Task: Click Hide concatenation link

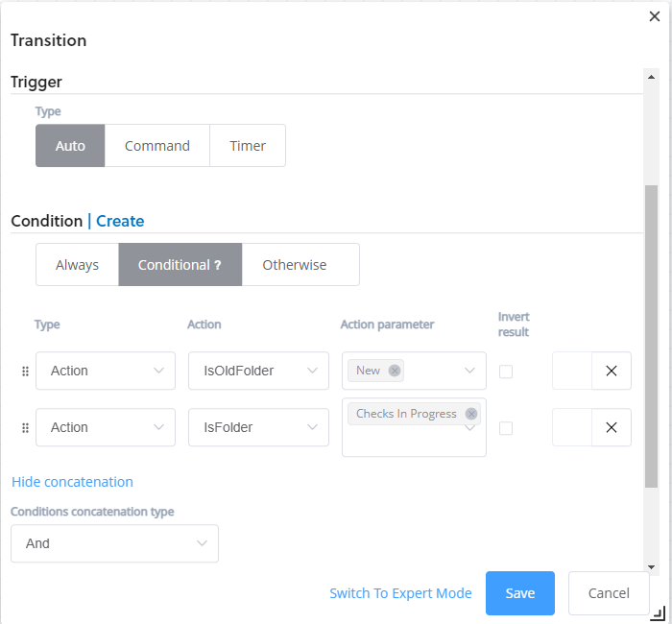Action: tap(72, 482)
